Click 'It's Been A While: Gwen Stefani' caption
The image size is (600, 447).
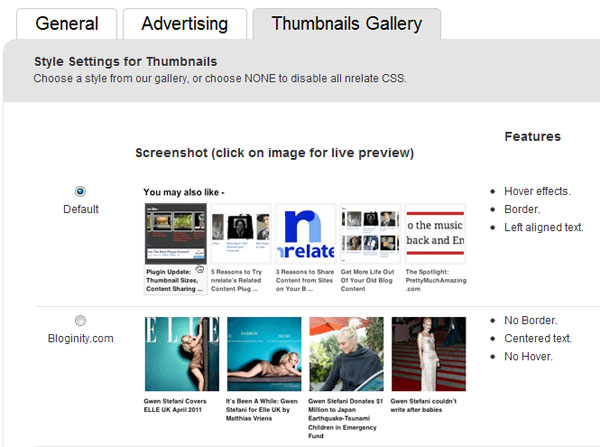(x=262, y=410)
